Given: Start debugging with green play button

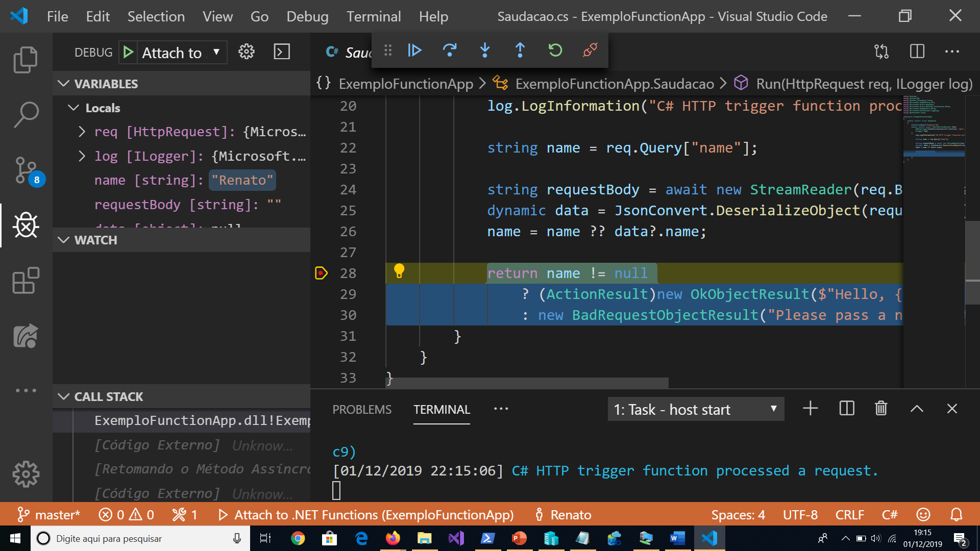Looking at the screenshot, I should pyautogui.click(x=128, y=52).
